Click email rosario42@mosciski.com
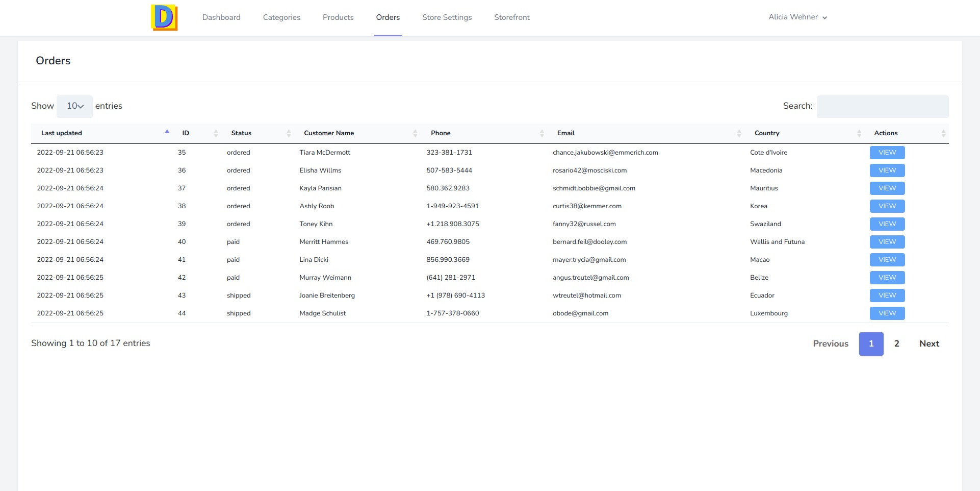The width and height of the screenshot is (980, 491). click(x=589, y=170)
